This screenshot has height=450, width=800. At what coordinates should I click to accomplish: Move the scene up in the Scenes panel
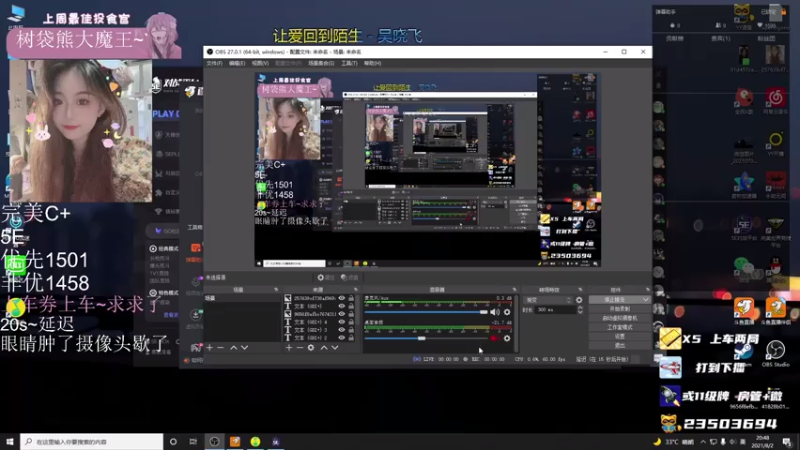pyautogui.click(x=233, y=347)
